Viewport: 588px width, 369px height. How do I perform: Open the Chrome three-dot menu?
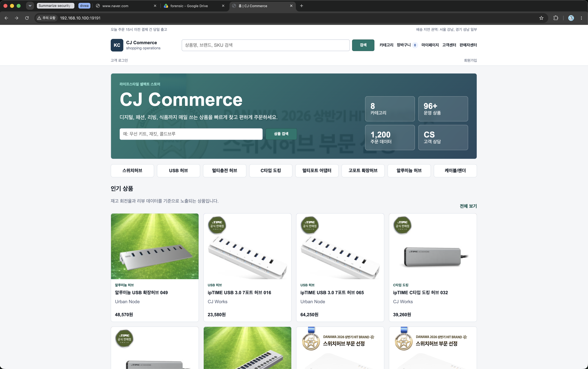[581, 18]
